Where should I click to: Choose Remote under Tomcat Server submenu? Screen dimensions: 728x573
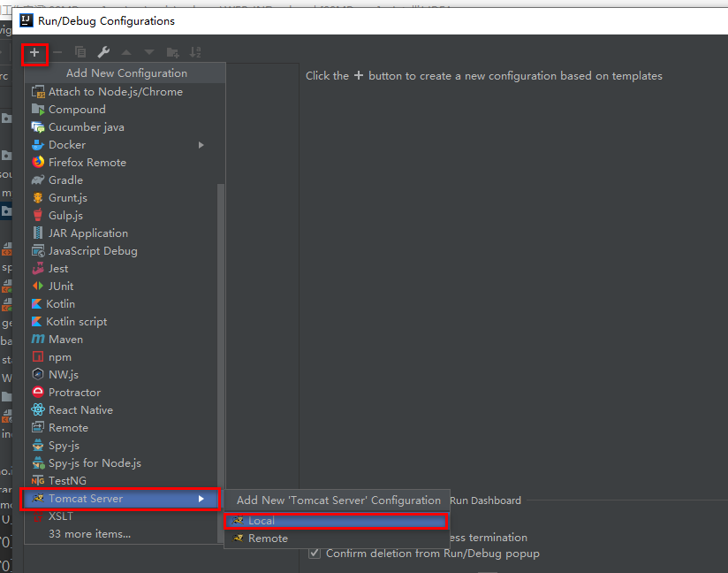pos(336,539)
